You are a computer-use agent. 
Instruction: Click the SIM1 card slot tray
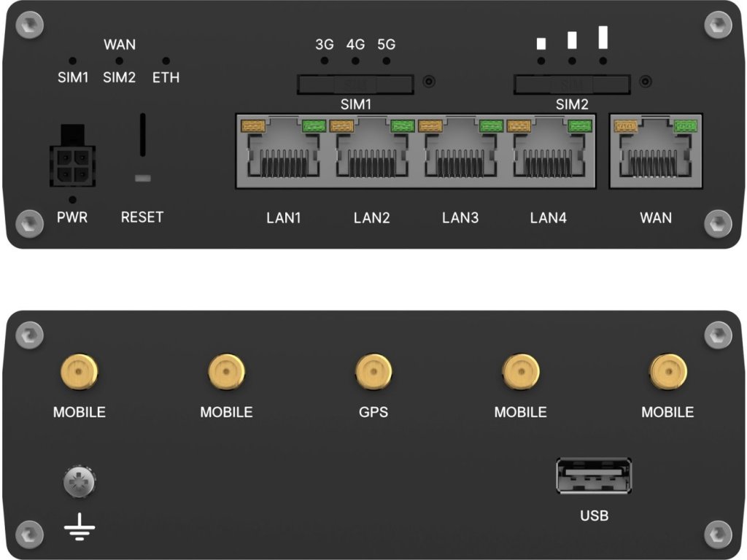[x=355, y=85]
